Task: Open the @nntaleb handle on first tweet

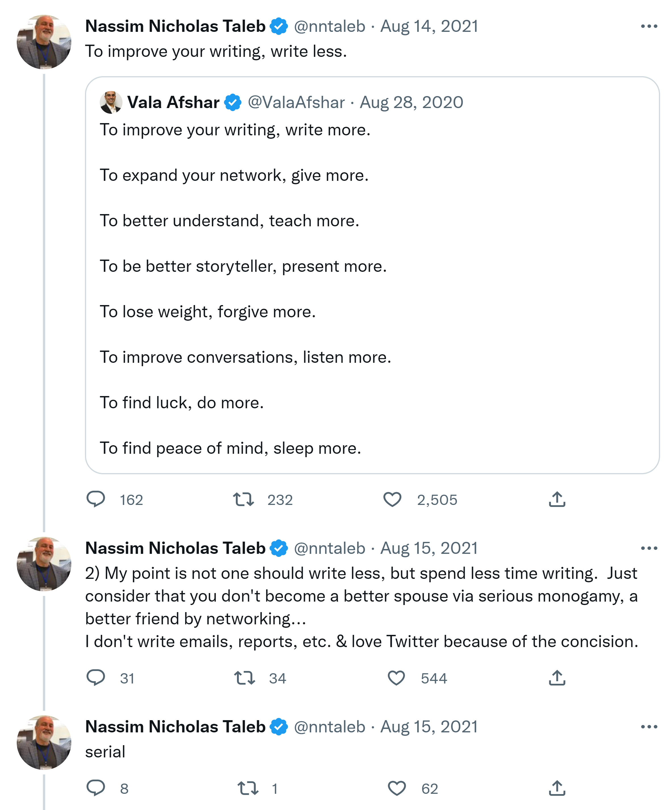Action: coord(329,26)
